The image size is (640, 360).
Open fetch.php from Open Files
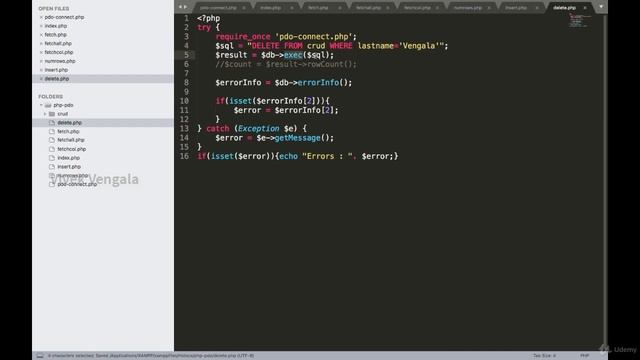tap(56, 35)
